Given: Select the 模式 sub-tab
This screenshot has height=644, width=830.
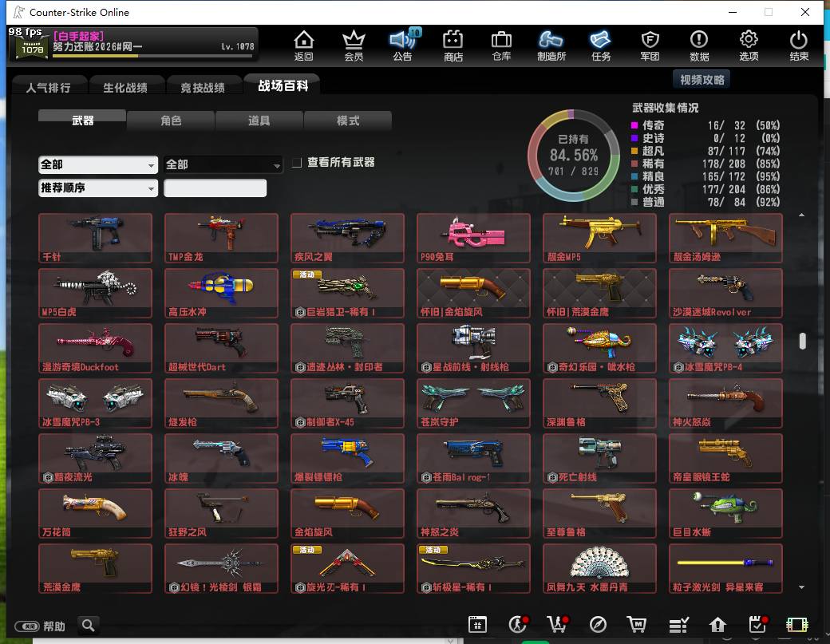Looking at the screenshot, I should click(x=348, y=121).
